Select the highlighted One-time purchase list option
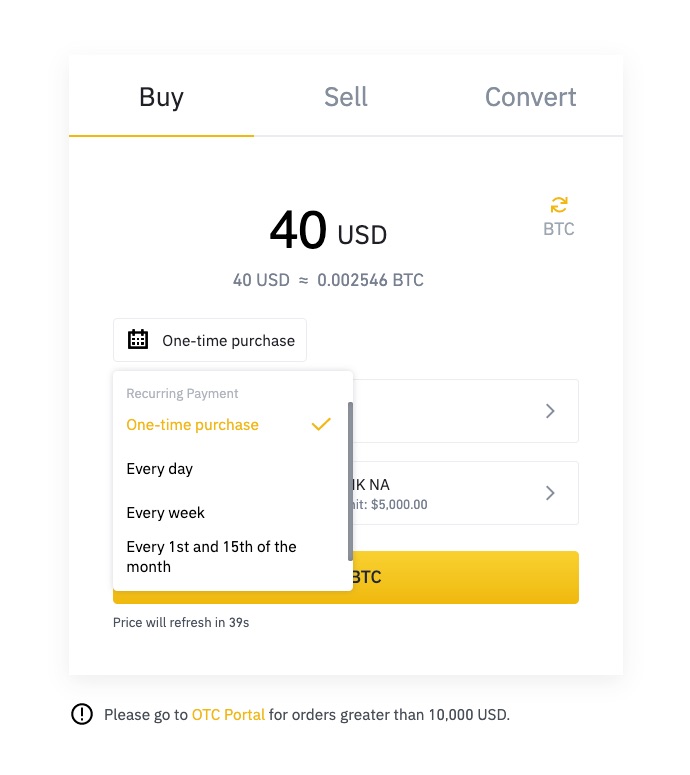The height and width of the screenshot is (775, 690). pyautogui.click(x=193, y=425)
